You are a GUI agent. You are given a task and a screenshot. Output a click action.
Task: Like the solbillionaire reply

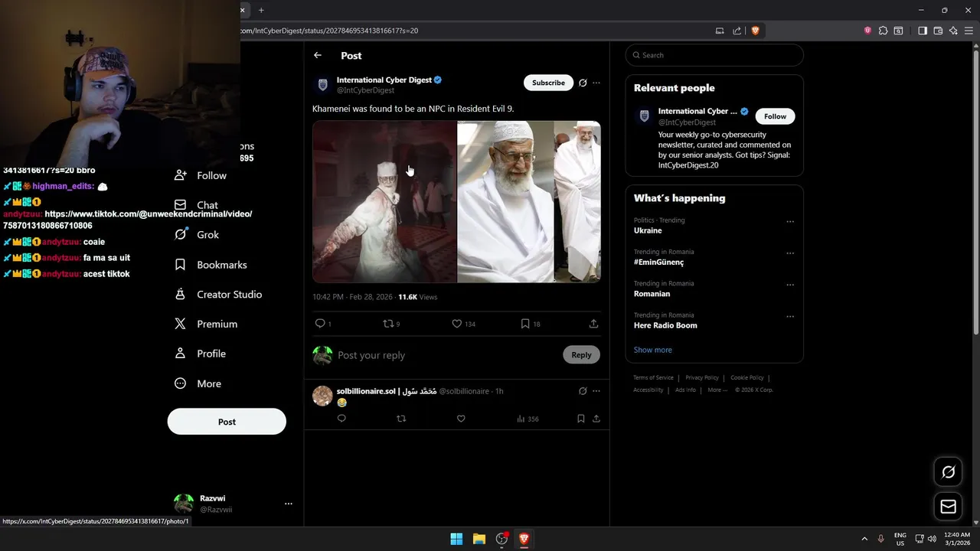pos(461,419)
